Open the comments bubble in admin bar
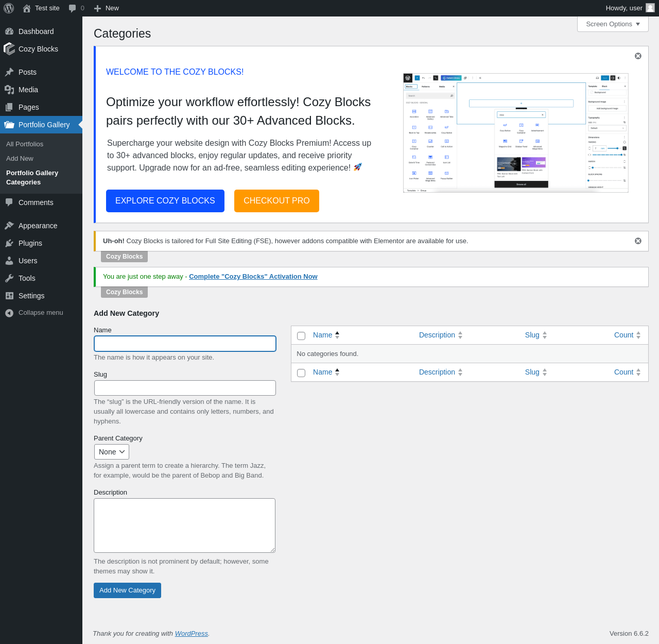The width and height of the screenshot is (659, 644). point(72,8)
